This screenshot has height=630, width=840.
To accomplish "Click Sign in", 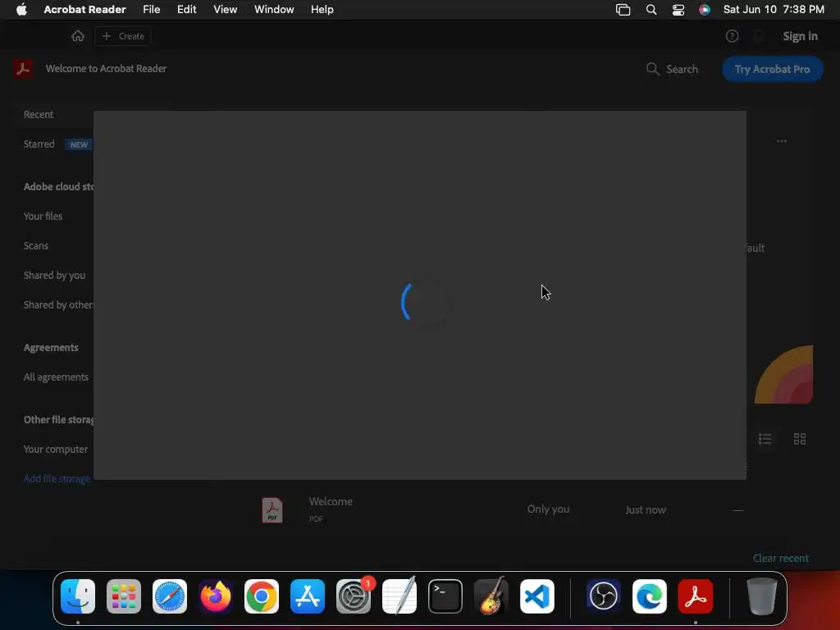I will click(x=800, y=36).
